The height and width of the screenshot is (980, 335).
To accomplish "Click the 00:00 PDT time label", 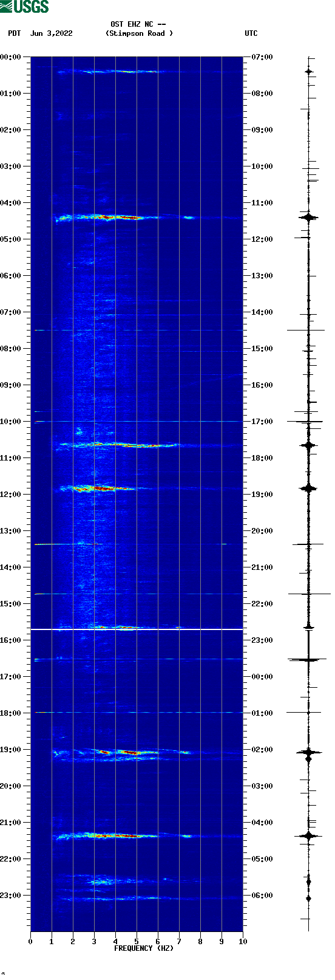I will tap(10, 57).
